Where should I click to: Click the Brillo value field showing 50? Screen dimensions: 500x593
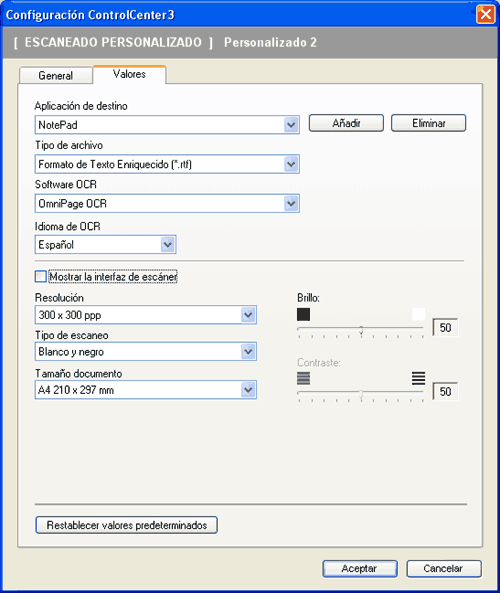pyautogui.click(x=445, y=328)
